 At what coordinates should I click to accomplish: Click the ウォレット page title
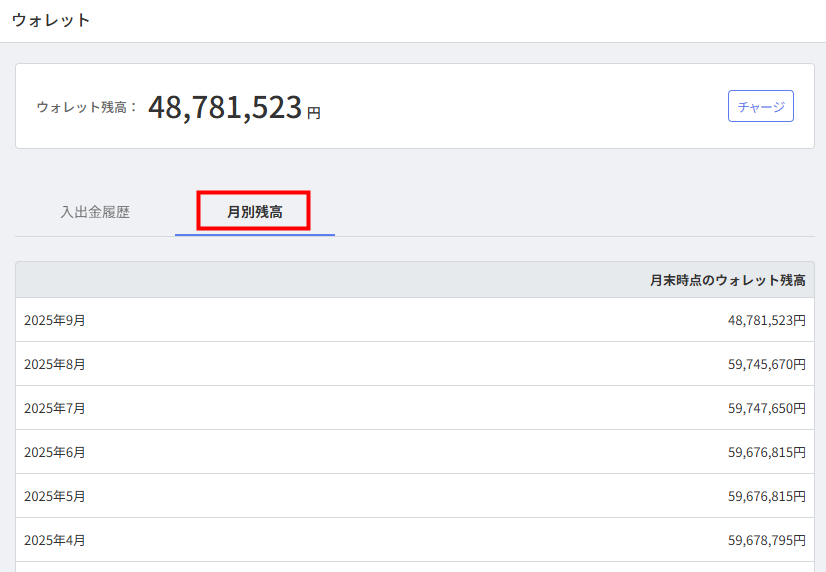(x=51, y=20)
